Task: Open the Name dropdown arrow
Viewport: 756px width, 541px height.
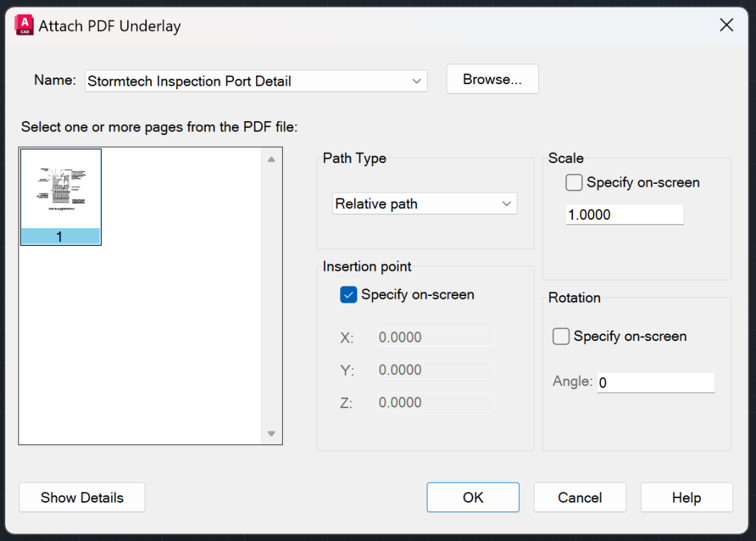Action: click(x=419, y=81)
